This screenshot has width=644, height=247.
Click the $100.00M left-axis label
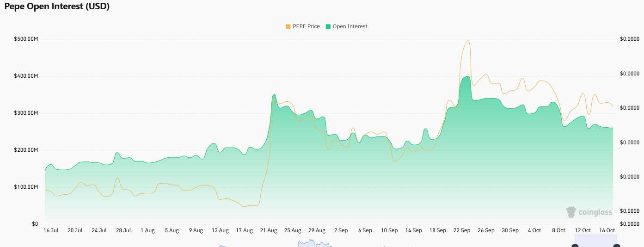click(26, 187)
